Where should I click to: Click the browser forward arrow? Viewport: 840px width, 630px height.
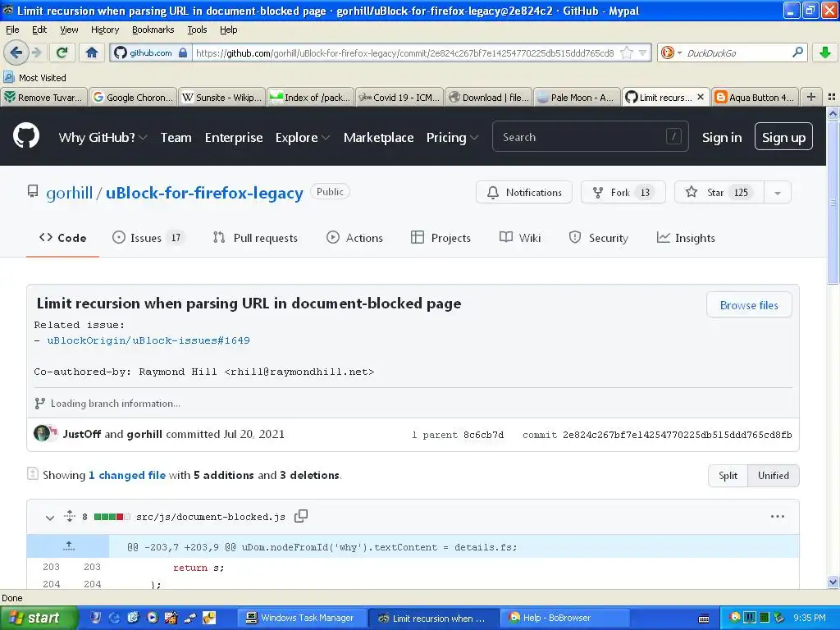click(x=36, y=52)
